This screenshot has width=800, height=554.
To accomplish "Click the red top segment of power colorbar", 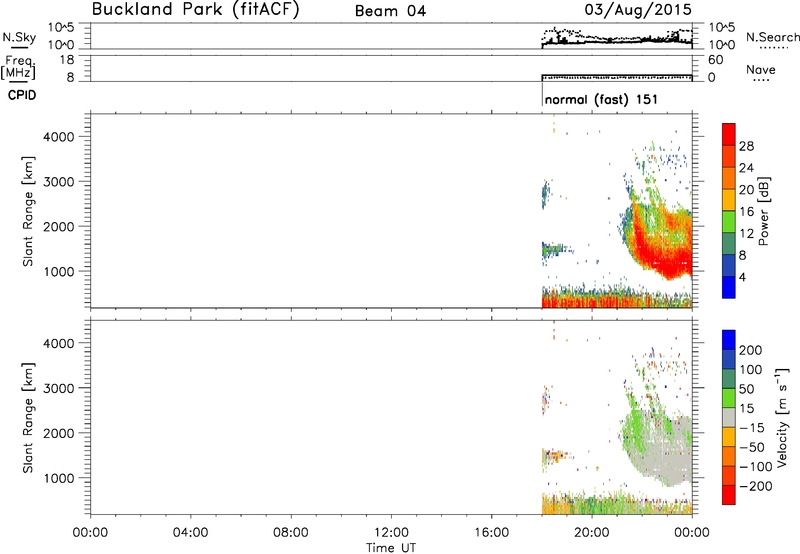I will (729, 134).
